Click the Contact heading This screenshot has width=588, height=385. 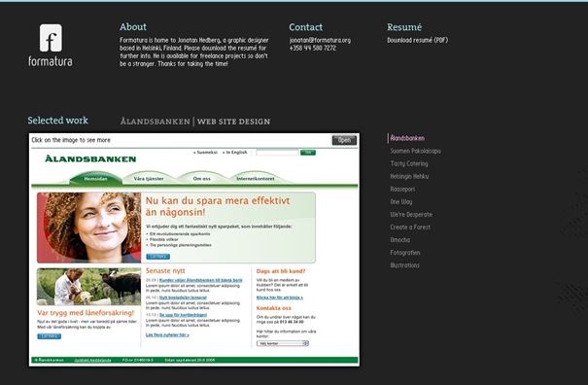pyautogui.click(x=305, y=27)
